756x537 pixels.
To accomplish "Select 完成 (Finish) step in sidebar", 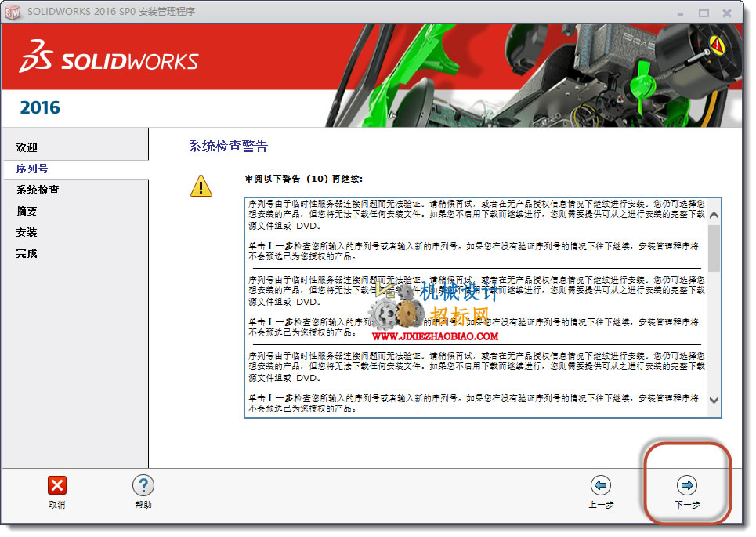I will 27,254.
